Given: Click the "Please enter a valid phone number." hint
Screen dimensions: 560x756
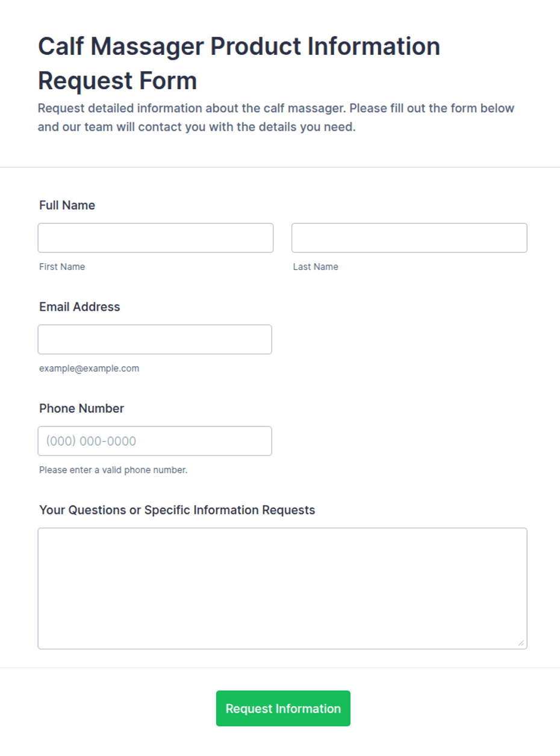Looking at the screenshot, I should pyautogui.click(x=113, y=470).
